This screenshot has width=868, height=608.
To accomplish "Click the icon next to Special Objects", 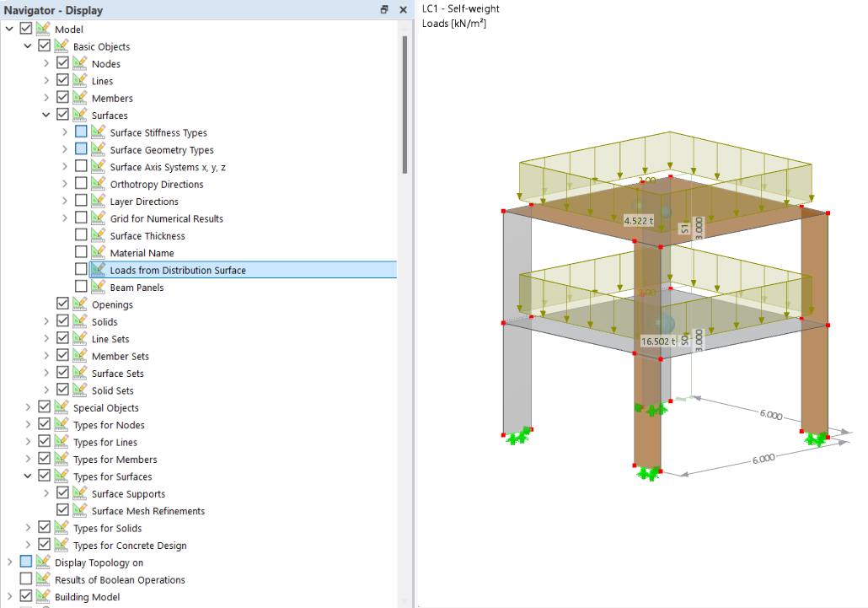I will tap(62, 407).
